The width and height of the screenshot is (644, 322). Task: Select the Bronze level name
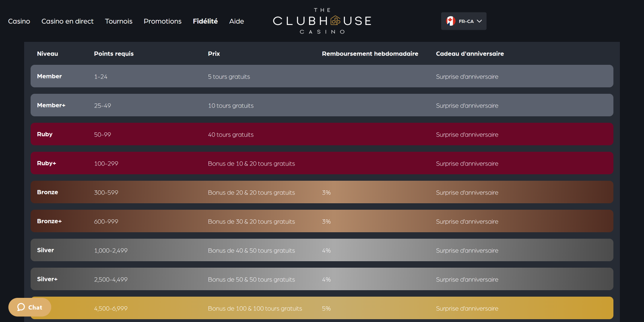click(47, 192)
